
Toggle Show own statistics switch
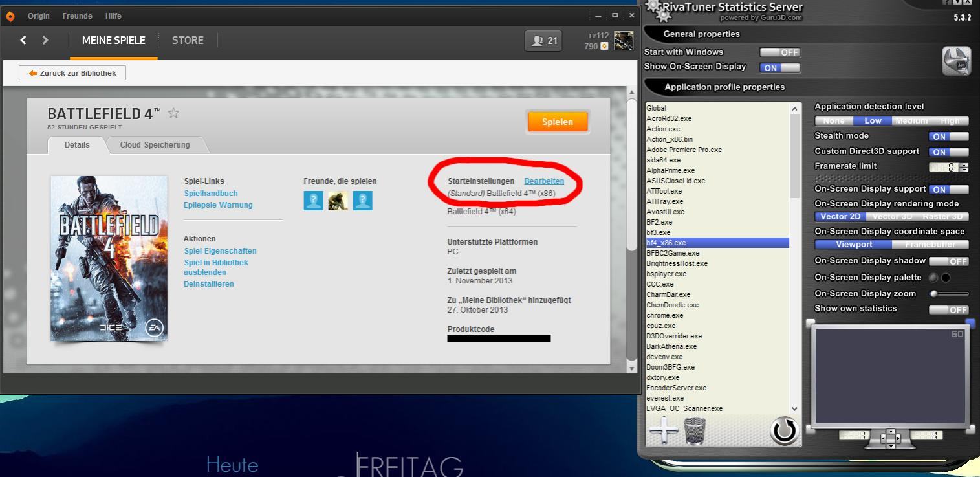click(949, 310)
